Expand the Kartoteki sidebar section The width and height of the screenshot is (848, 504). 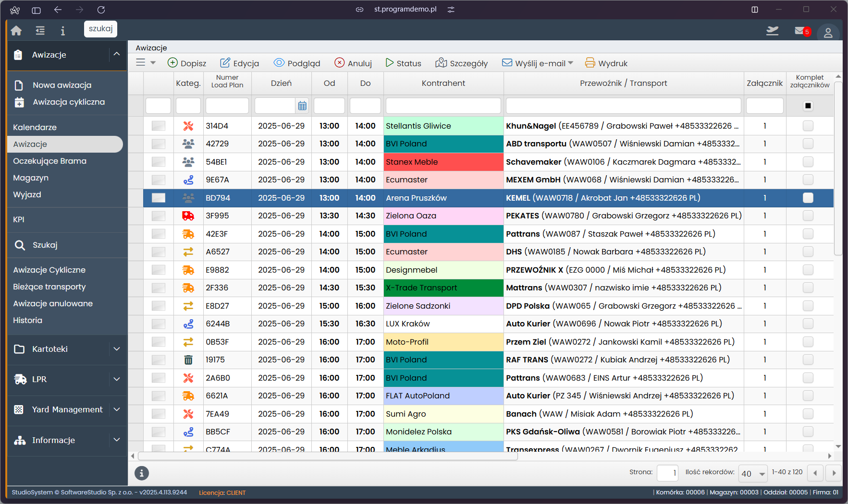tap(117, 349)
